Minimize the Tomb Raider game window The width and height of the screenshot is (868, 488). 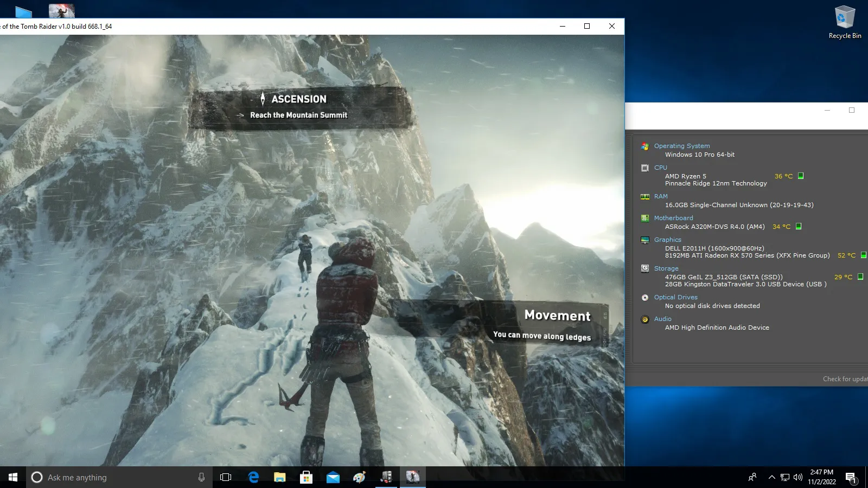(x=563, y=26)
